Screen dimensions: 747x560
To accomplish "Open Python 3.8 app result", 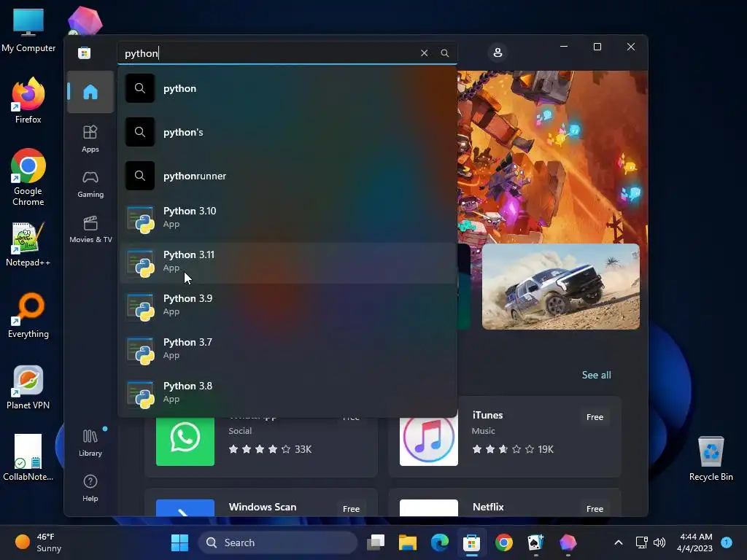I will tap(287, 394).
